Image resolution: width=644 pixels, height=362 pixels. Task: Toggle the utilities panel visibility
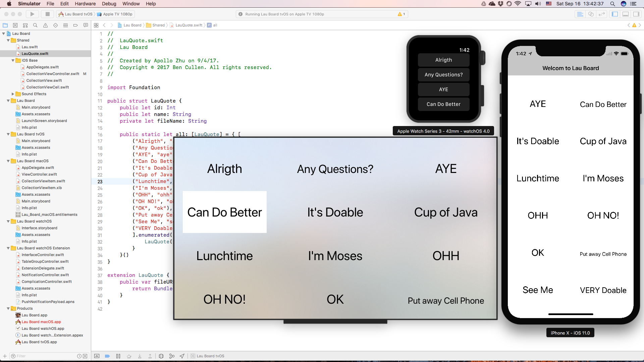[636, 14]
